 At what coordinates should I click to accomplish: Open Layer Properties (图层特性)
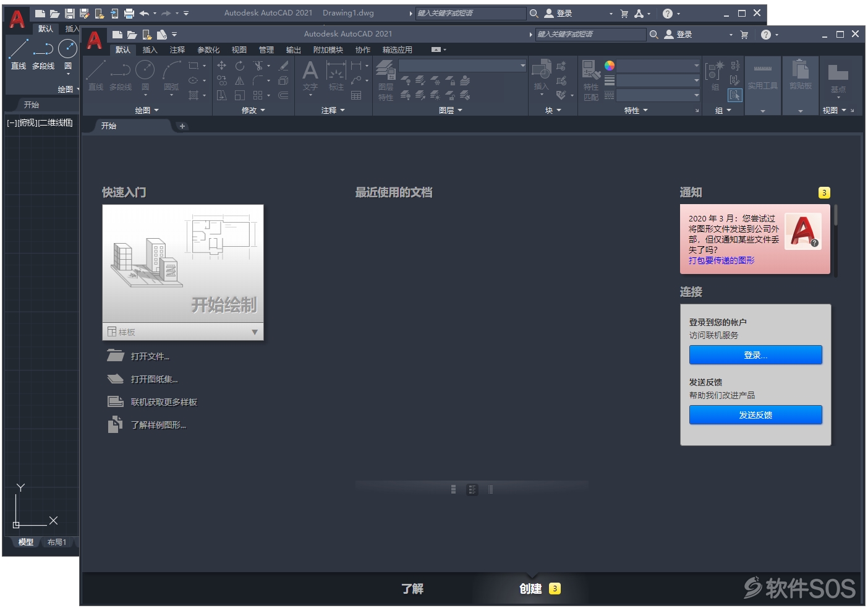tap(386, 80)
